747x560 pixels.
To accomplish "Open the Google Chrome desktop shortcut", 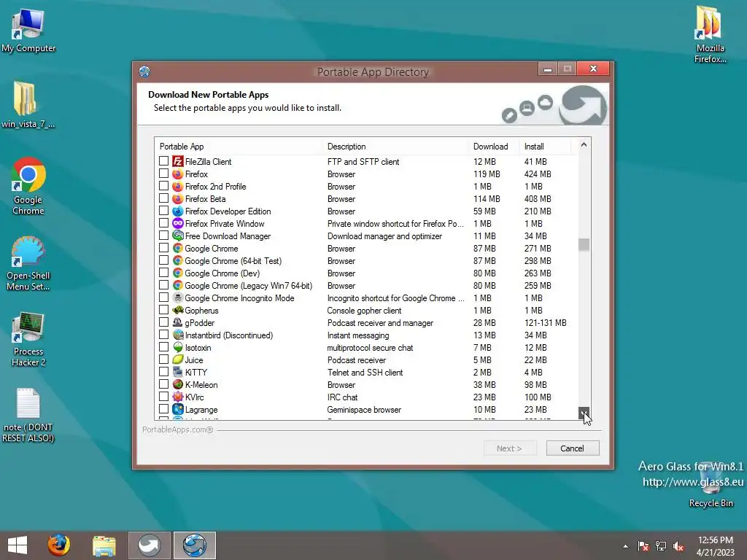I will pyautogui.click(x=28, y=186).
